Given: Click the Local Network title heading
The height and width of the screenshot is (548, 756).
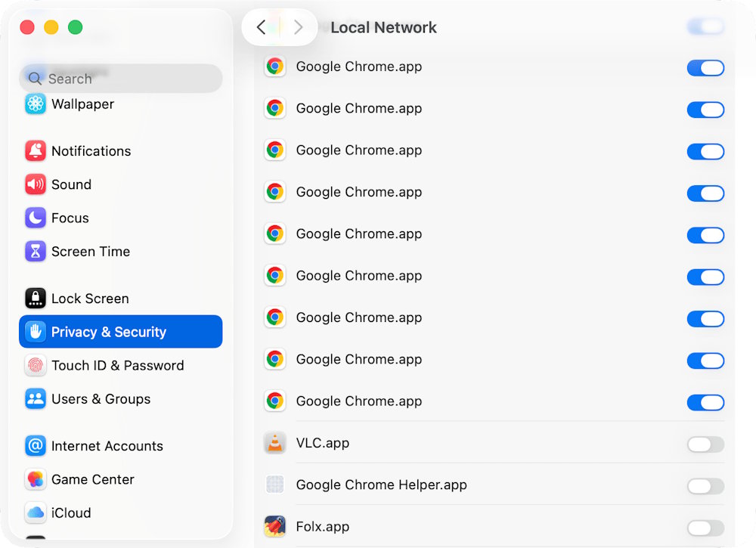Looking at the screenshot, I should pos(383,27).
